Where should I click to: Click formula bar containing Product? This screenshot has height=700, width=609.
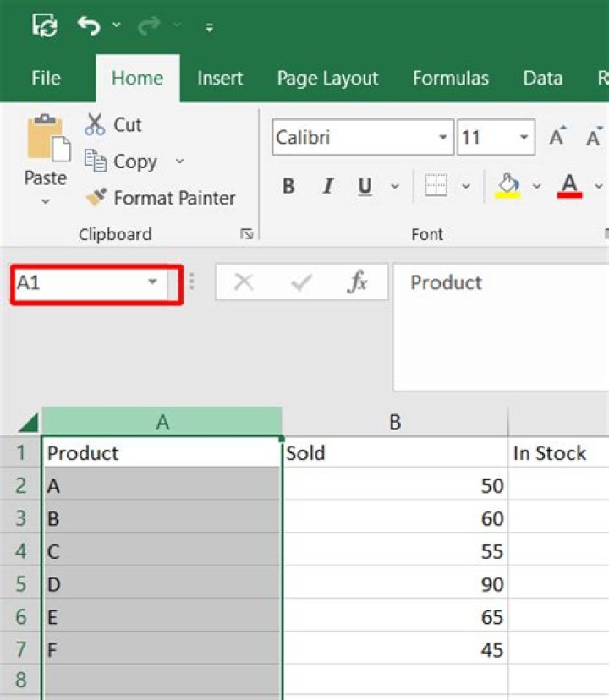point(501,327)
